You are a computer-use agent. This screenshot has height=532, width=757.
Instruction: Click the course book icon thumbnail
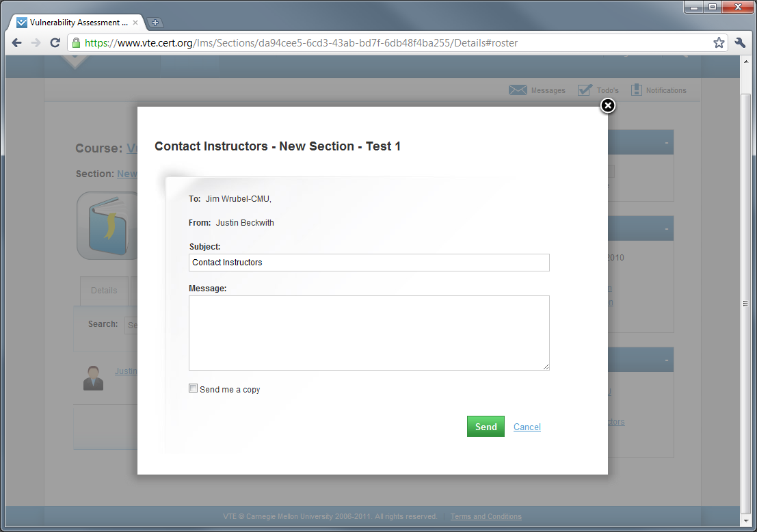click(x=107, y=226)
